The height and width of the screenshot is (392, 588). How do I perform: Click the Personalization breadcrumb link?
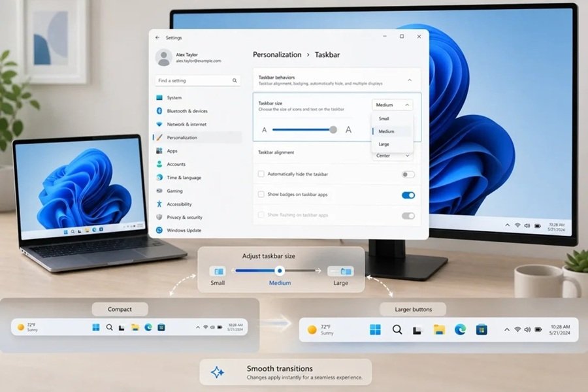277,55
